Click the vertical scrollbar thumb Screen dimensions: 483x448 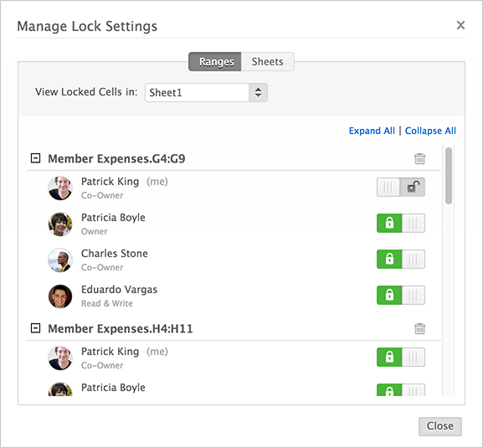(449, 176)
